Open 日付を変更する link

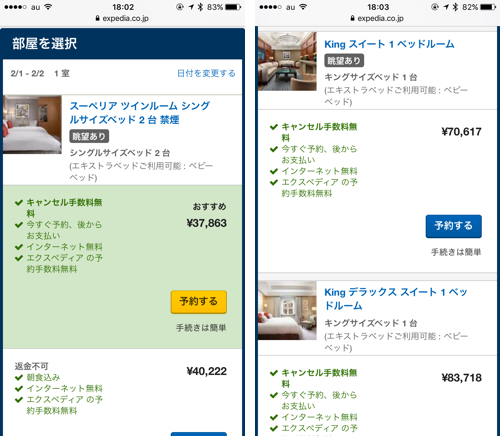(x=206, y=73)
